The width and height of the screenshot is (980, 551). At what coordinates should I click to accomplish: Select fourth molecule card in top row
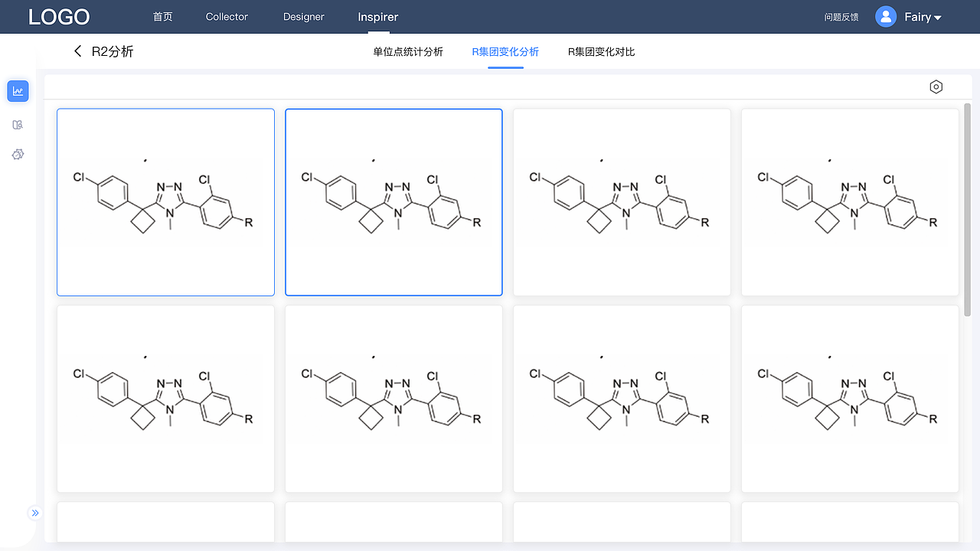pyautogui.click(x=850, y=202)
